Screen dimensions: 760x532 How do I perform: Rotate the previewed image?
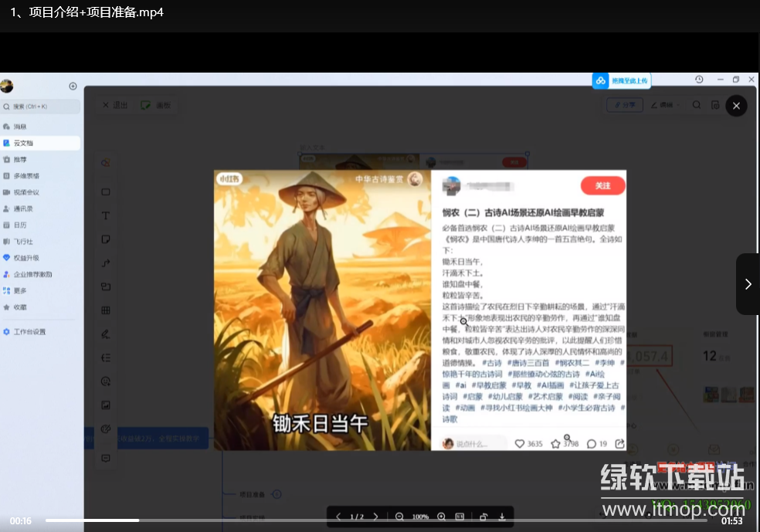(483, 517)
